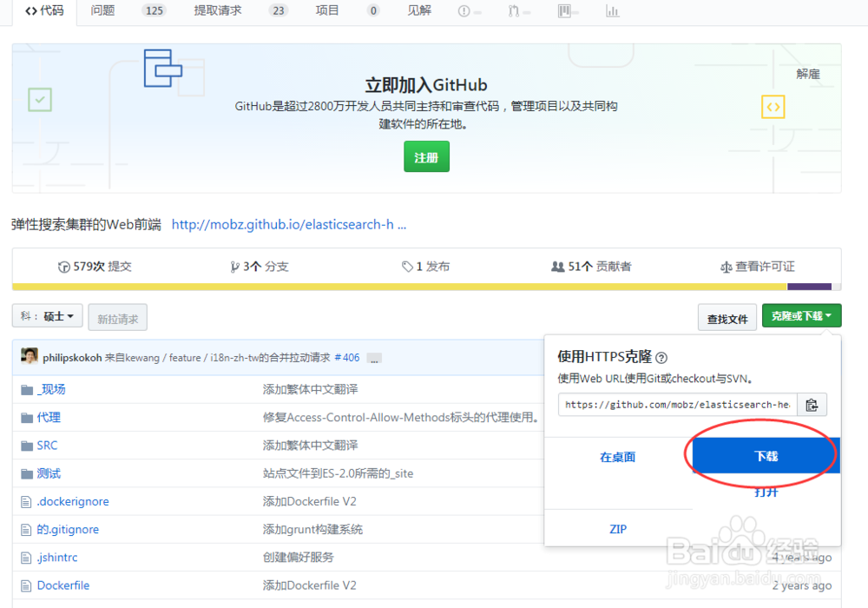Open the _现场 folder
The height and width of the screenshot is (608, 868).
[51, 389]
